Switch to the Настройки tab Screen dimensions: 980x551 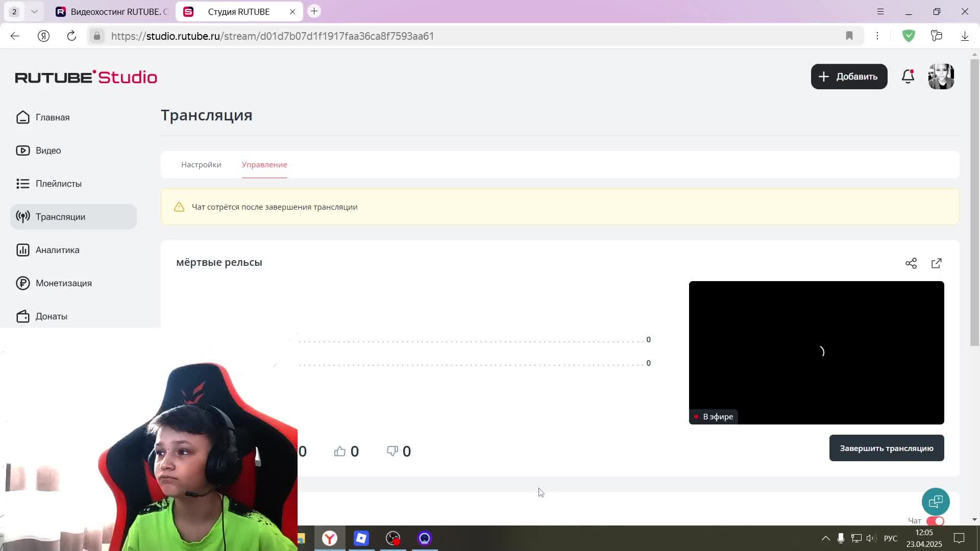point(201,165)
